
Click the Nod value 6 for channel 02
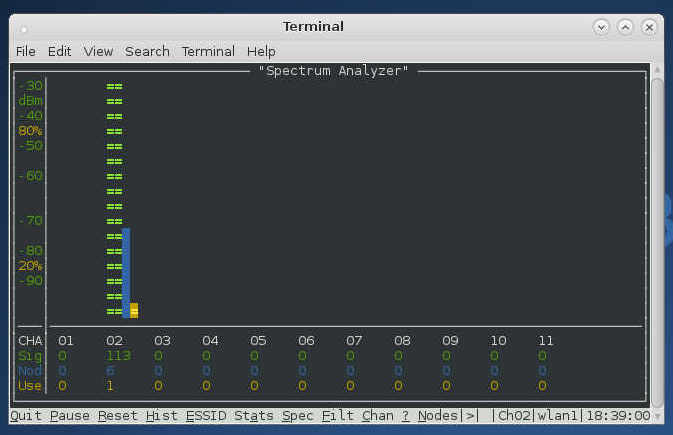tap(110, 371)
